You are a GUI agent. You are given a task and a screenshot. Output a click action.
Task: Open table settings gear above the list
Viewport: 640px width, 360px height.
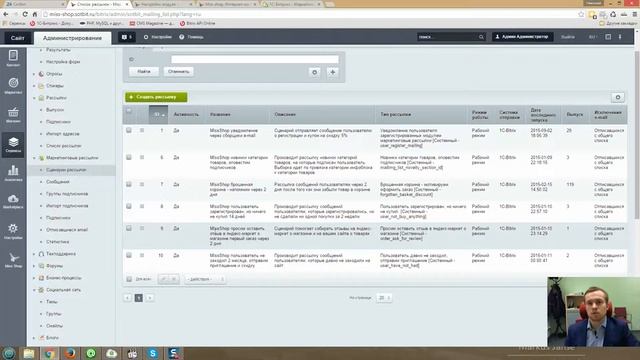tap(618, 97)
